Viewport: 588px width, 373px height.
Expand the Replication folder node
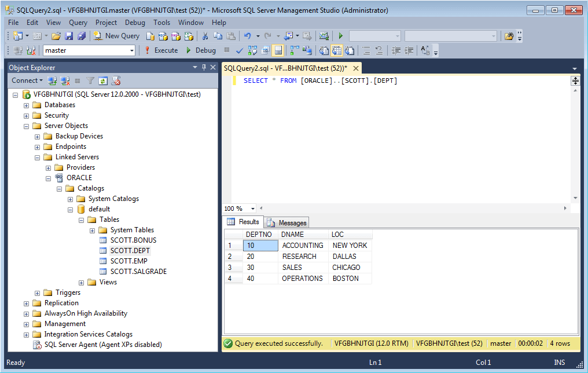26,303
